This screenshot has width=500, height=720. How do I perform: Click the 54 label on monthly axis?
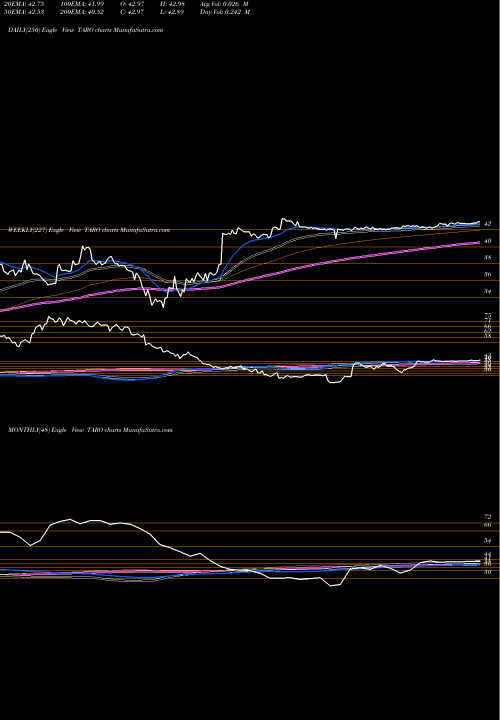(488, 541)
